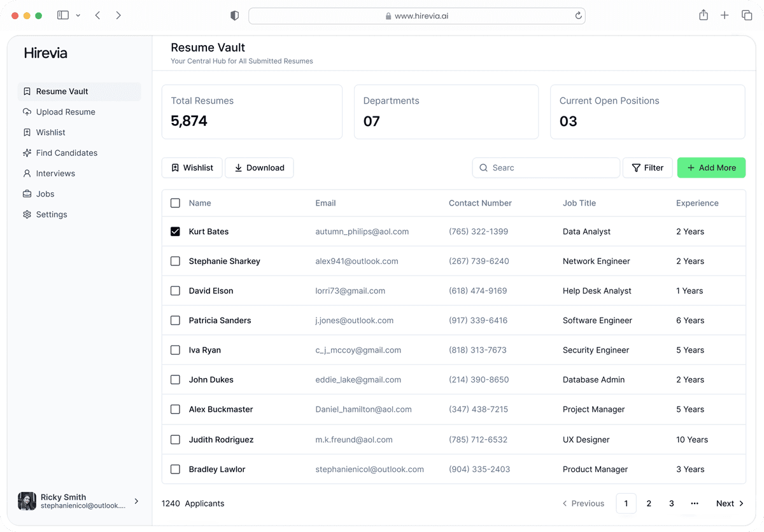Click Software Engineer job title cell
The height and width of the screenshot is (532, 764).
[597, 321]
